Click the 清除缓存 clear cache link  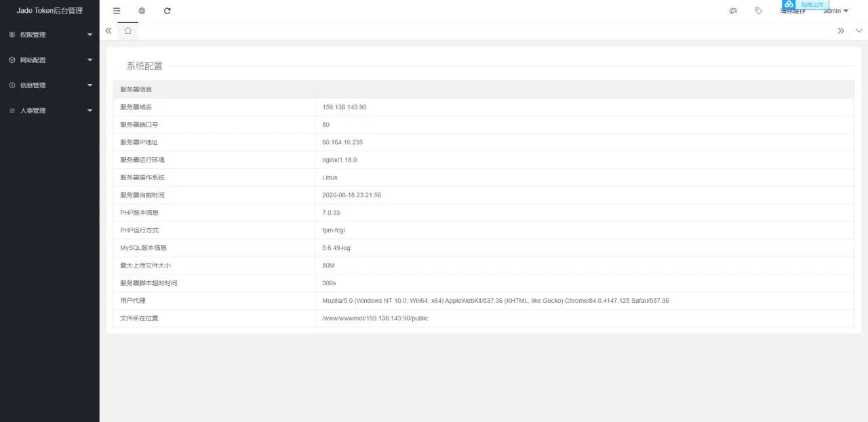tap(792, 12)
